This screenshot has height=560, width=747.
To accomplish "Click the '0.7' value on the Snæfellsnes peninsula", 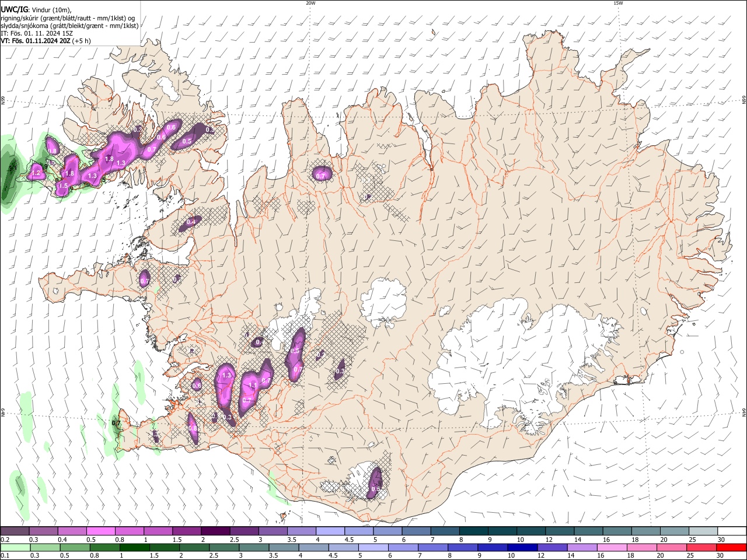I will click(x=145, y=281).
